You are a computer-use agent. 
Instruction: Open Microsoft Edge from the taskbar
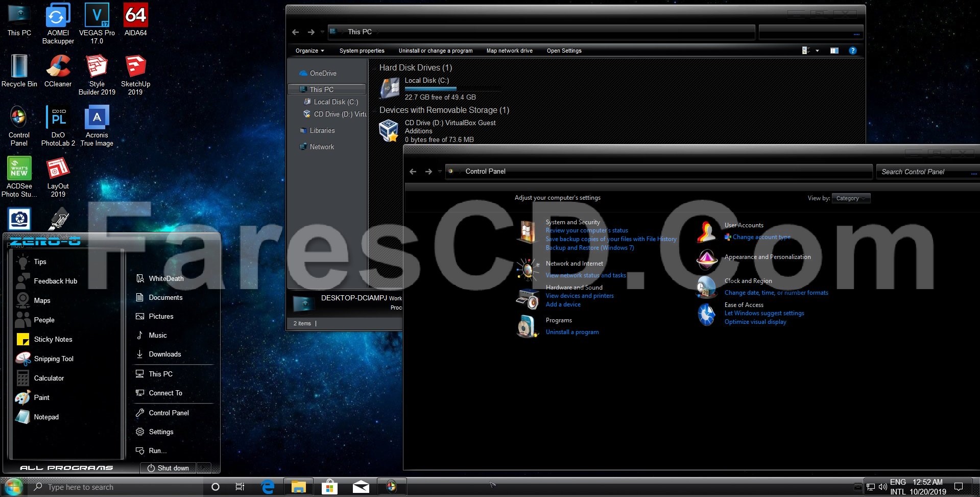268,487
